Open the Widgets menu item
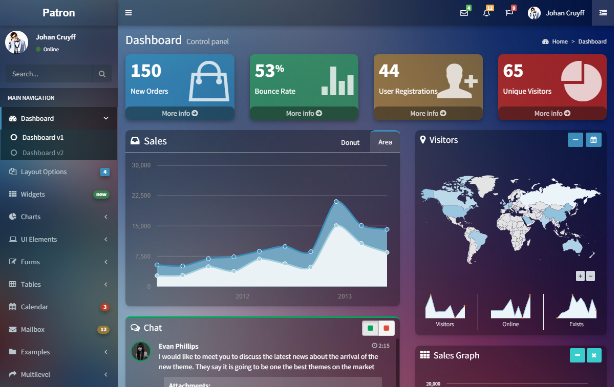Screen dimensions: 614x387 (59, 194)
